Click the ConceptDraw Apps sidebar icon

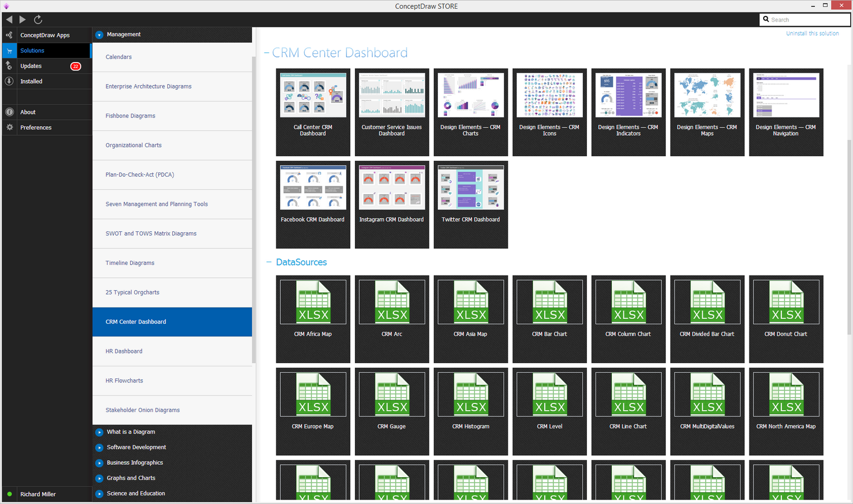9,35
